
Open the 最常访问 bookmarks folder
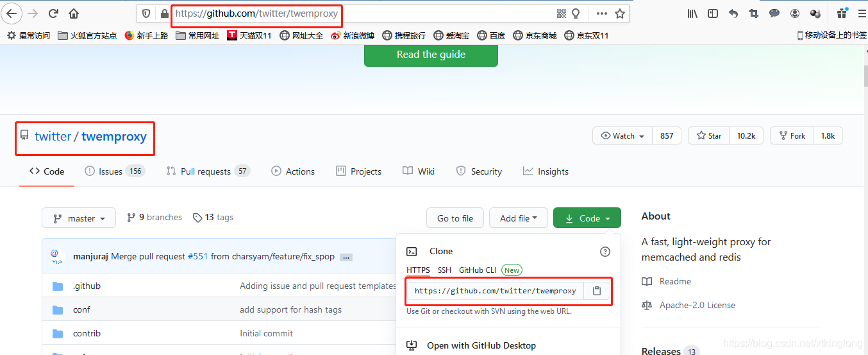pos(28,35)
